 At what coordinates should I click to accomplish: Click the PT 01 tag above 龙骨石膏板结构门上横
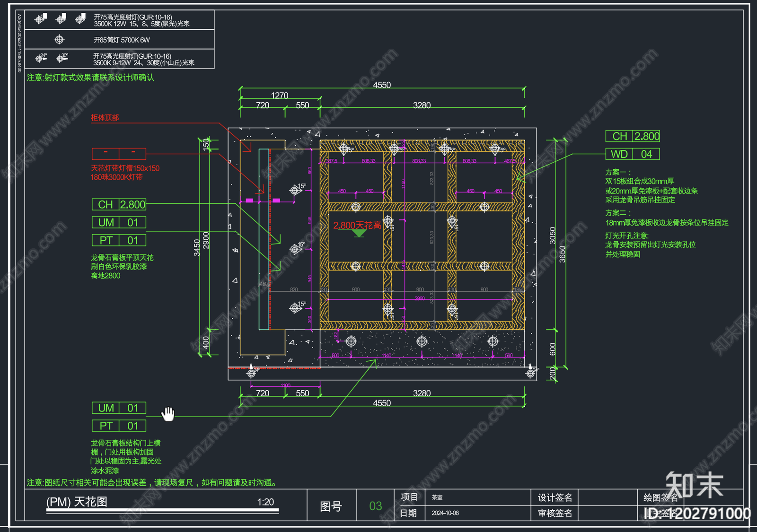point(119,426)
